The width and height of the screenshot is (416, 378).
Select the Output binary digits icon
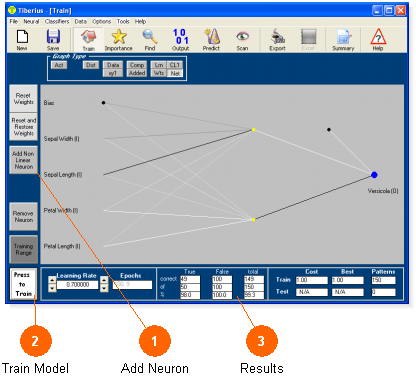pos(181,36)
